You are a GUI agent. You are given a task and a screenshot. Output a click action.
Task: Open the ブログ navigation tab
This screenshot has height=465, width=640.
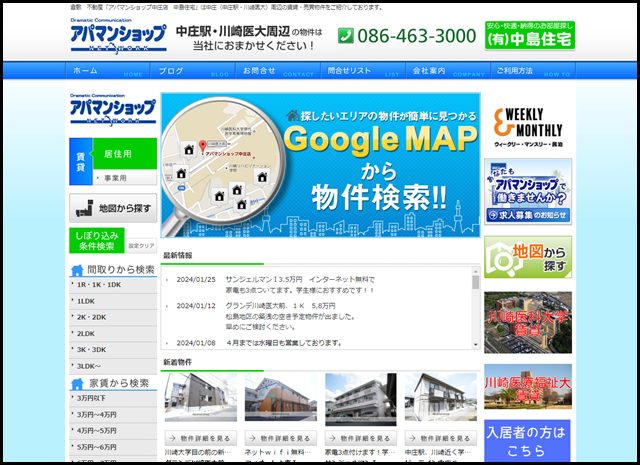click(193, 71)
